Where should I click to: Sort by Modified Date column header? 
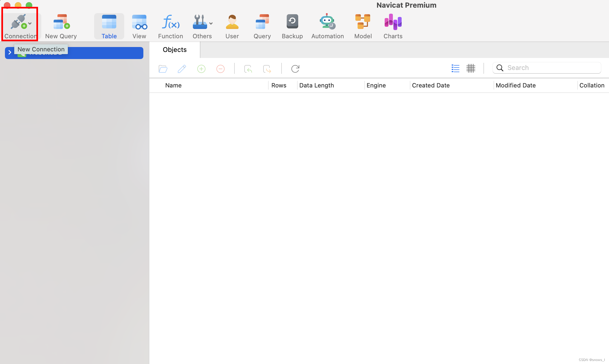tap(516, 86)
